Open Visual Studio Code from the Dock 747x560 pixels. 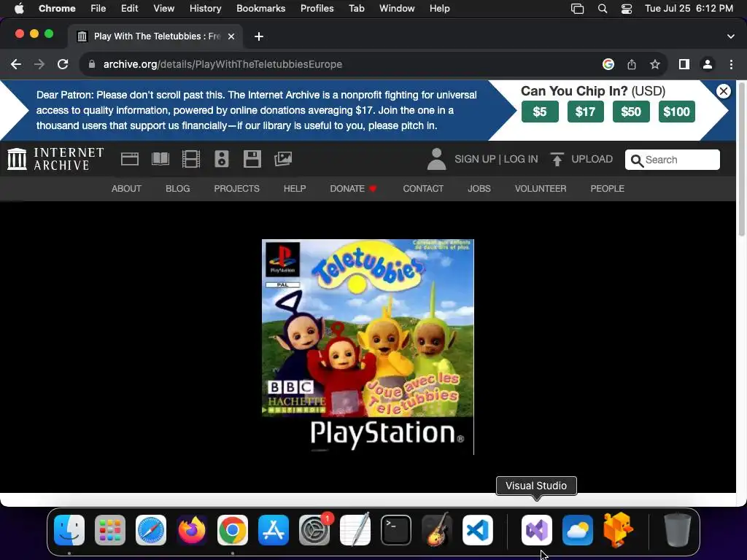(x=478, y=530)
